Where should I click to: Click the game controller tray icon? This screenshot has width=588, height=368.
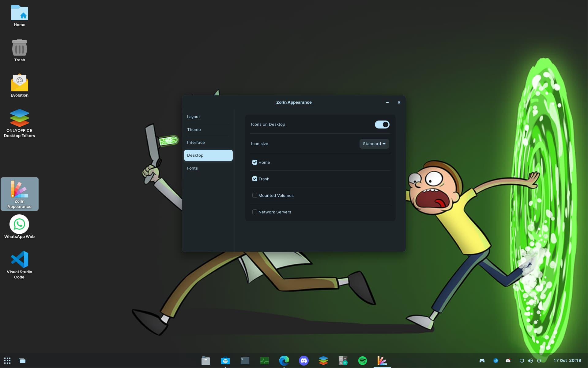click(x=482, y=361)
